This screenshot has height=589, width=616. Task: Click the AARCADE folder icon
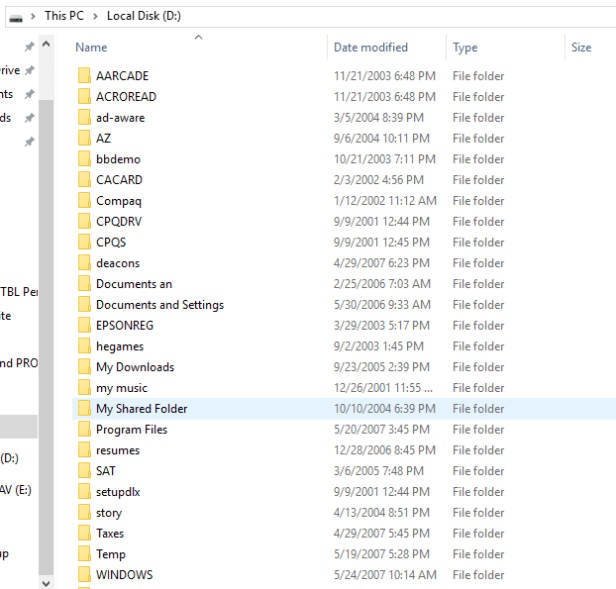pos(84,76)
